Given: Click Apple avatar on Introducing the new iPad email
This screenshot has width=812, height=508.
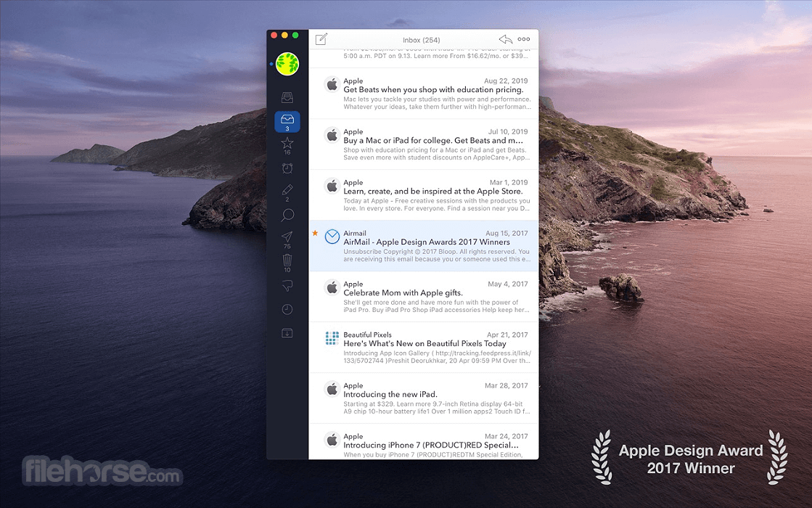Looking at the screenshot, I should (332, 388).
